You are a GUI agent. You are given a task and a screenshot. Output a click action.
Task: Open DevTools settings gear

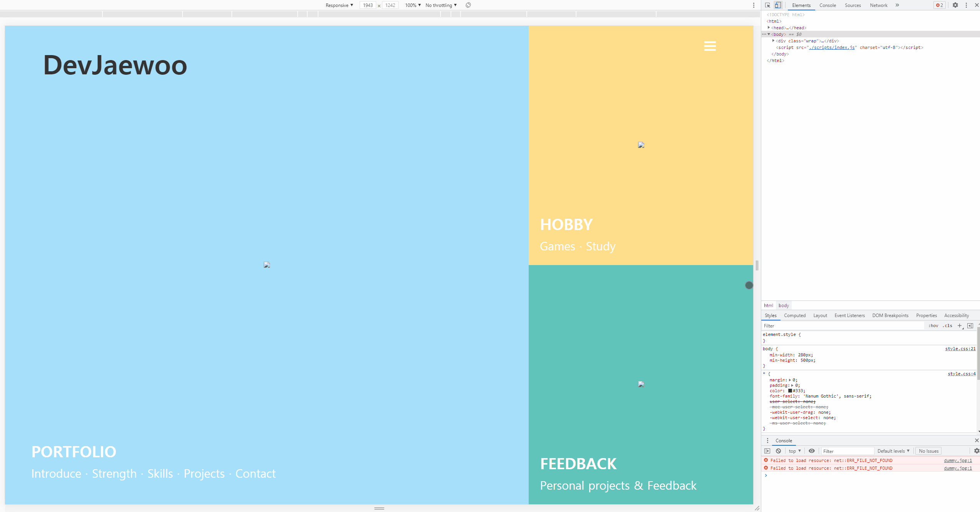point(955,5)
